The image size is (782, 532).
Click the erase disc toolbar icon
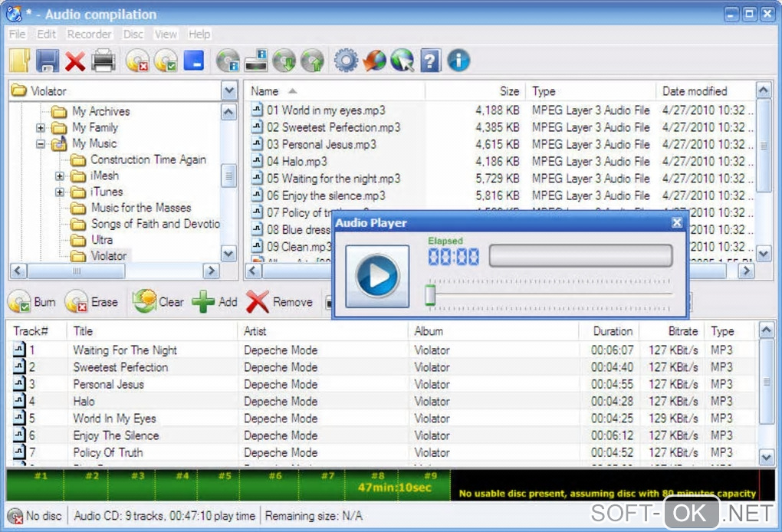point(137,61)
